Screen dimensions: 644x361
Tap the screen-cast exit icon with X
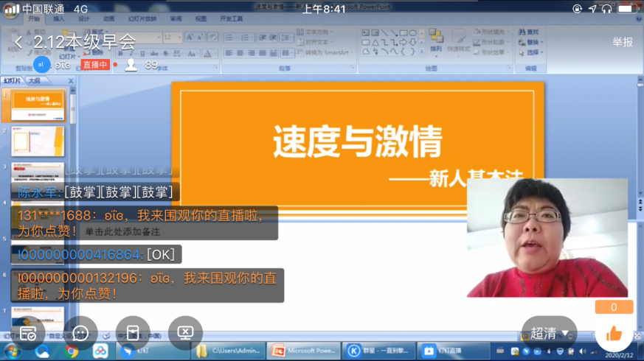click(185, 333)
